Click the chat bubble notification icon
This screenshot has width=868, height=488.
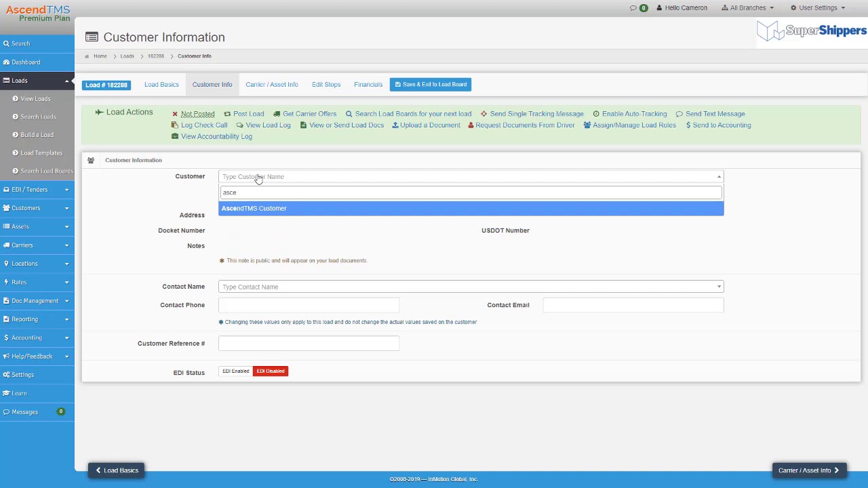coord(633,8)
